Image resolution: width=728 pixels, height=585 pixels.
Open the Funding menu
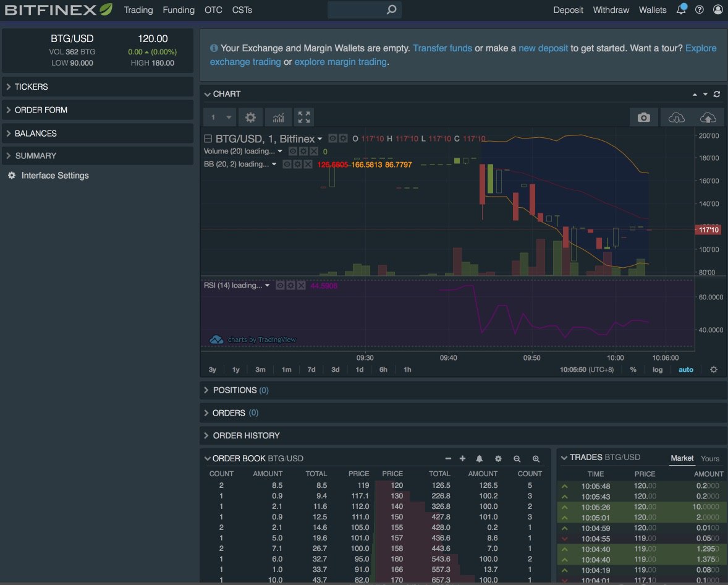[178, 10]
